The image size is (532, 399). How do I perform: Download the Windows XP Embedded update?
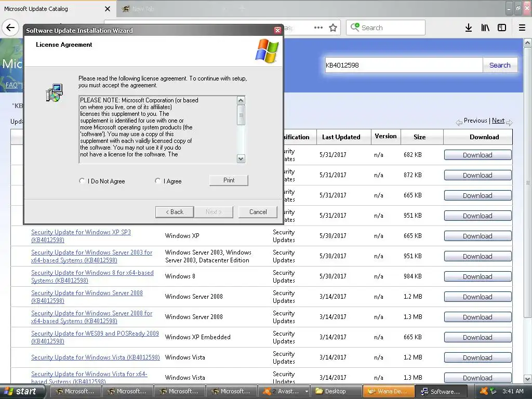coord(477,337)
